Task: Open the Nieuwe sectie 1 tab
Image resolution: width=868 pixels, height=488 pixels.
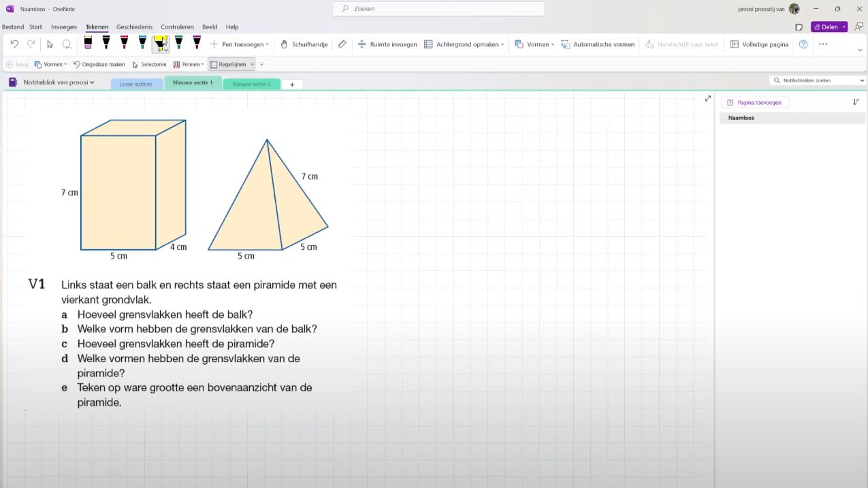Action: pyautogui.click(x=193, y=83)
